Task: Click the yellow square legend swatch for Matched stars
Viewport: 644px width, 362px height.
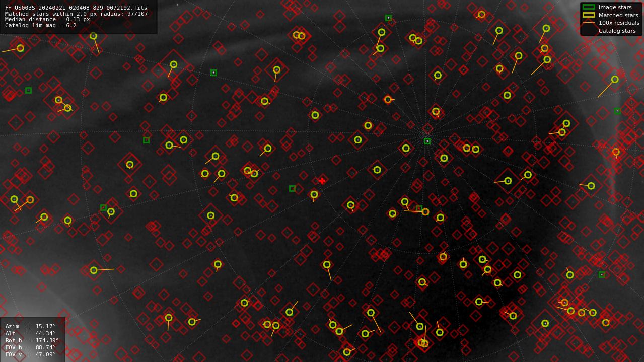Action: [589, 15]
